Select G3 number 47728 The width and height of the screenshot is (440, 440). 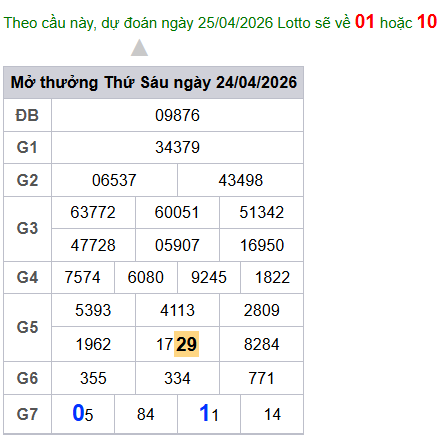93,245
